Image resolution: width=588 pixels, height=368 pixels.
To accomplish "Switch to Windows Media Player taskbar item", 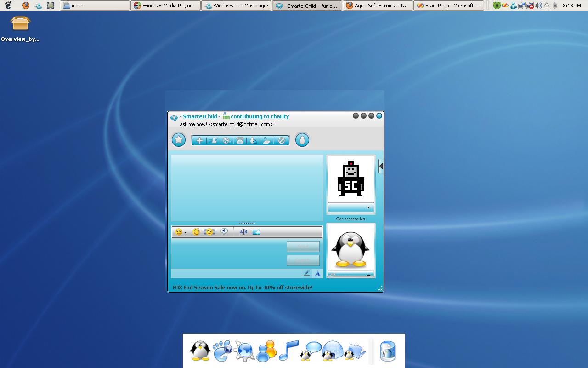I will point(165,6).
